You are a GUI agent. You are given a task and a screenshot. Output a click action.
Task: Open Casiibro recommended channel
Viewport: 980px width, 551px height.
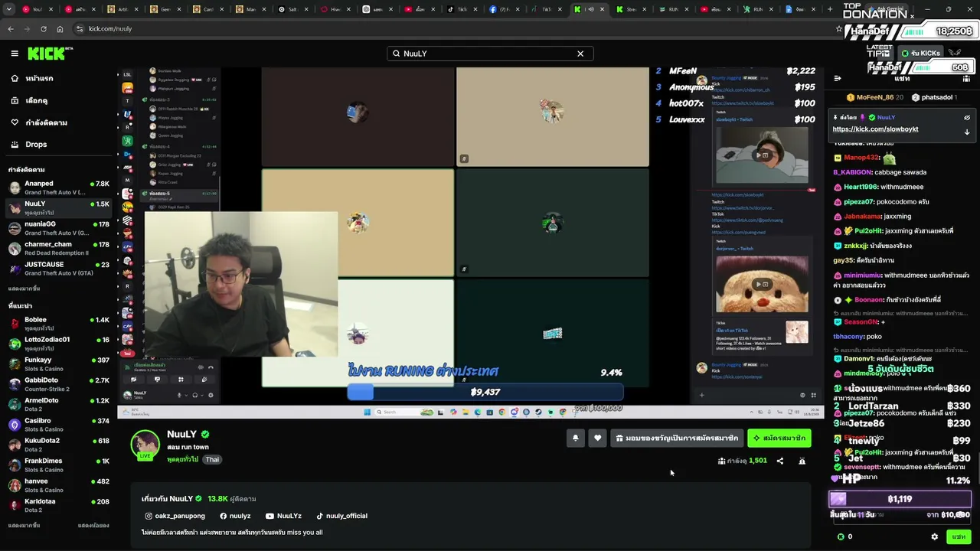(60, 424)
